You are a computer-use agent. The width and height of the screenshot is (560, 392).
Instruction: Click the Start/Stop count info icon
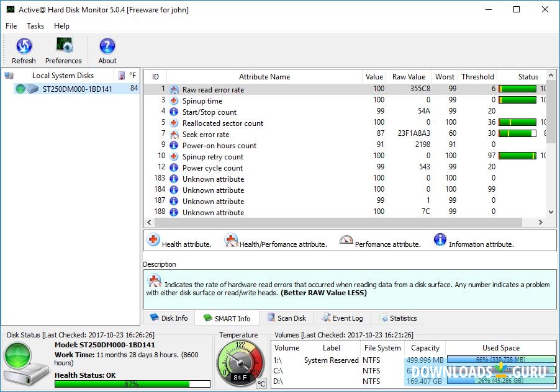point(174,112)
